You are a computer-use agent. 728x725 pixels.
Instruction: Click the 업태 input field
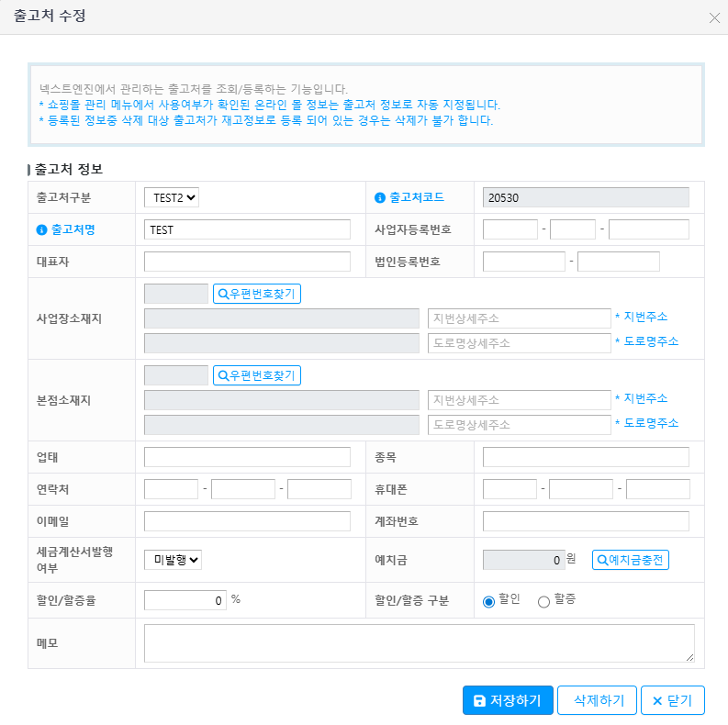(x=247, y=457)
